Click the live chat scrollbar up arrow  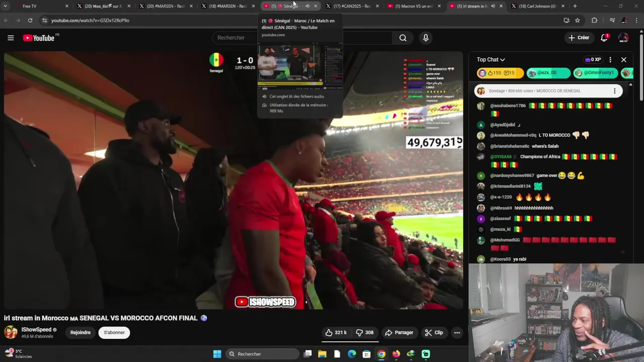tap(630, 84)
